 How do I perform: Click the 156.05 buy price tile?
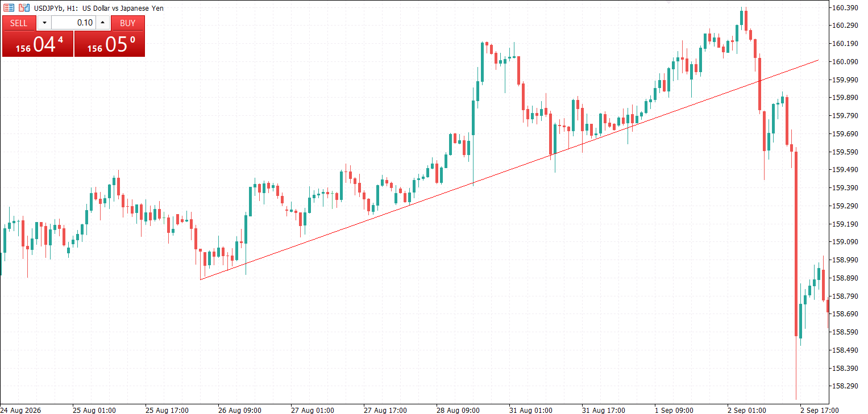click(x=110, y=44)
